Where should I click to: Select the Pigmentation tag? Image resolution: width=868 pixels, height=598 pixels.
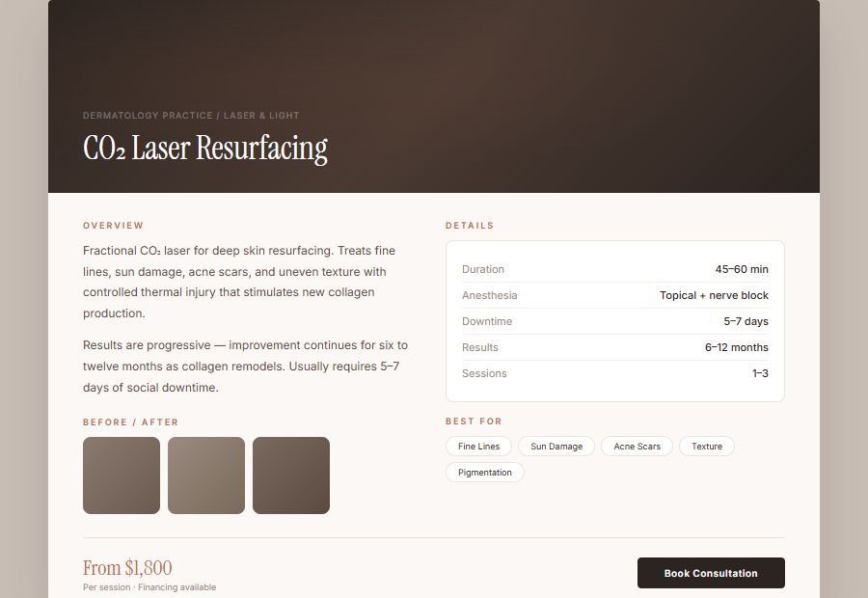click(x=485, y=473)
